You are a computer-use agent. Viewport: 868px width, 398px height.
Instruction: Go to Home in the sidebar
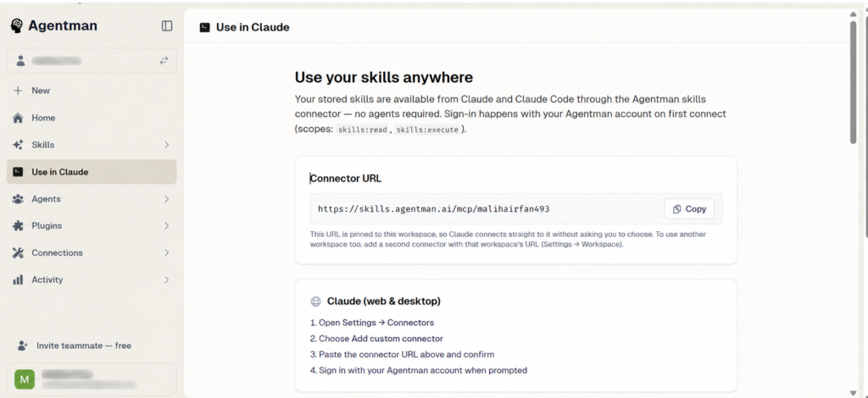[x=92, y=118]
